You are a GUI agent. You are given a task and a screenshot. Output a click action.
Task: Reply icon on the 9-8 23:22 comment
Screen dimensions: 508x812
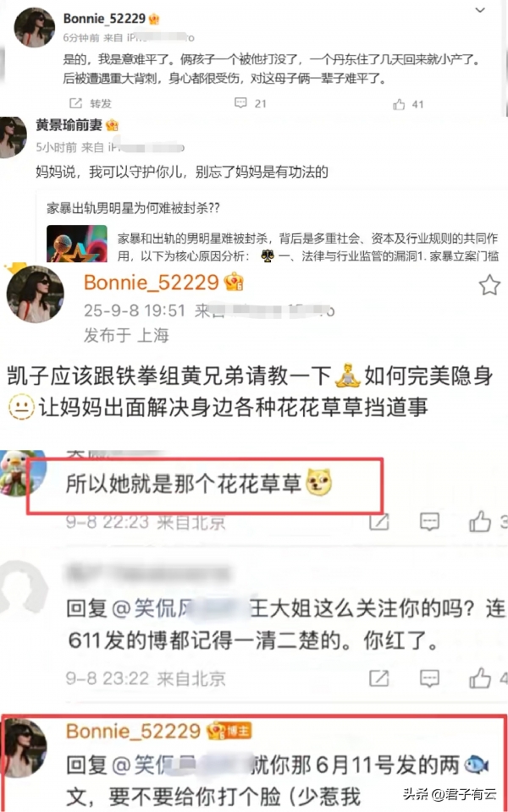coord(429,677)
